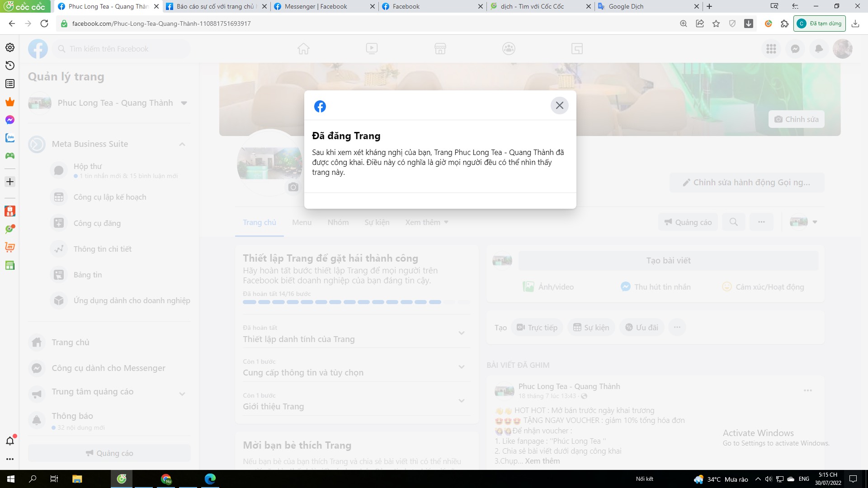Open 'Bảng tin' news feed item

click(x=120, y=275)
